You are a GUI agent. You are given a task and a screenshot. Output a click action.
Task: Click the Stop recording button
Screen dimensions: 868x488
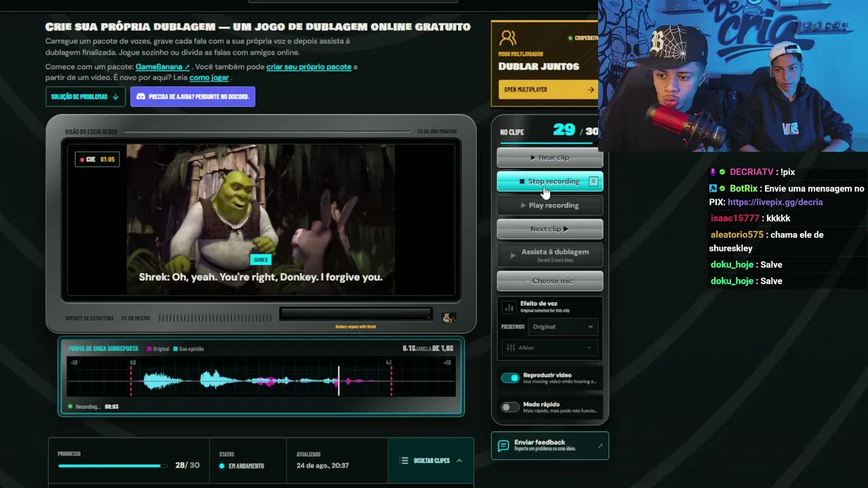[x=550, y=182]
